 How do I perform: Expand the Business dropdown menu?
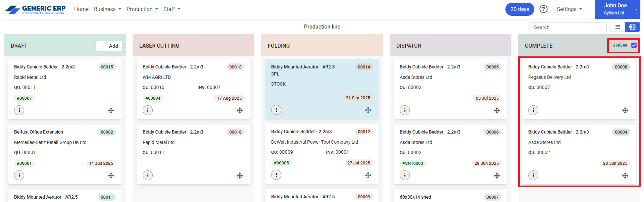pos(107,9)
